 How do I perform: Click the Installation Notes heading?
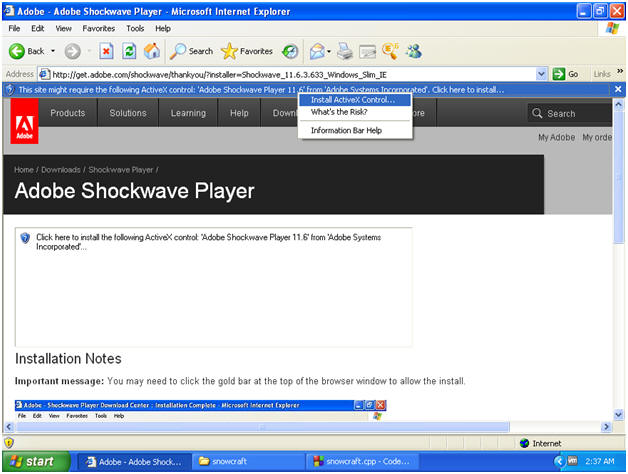click(x=68, y=359)
